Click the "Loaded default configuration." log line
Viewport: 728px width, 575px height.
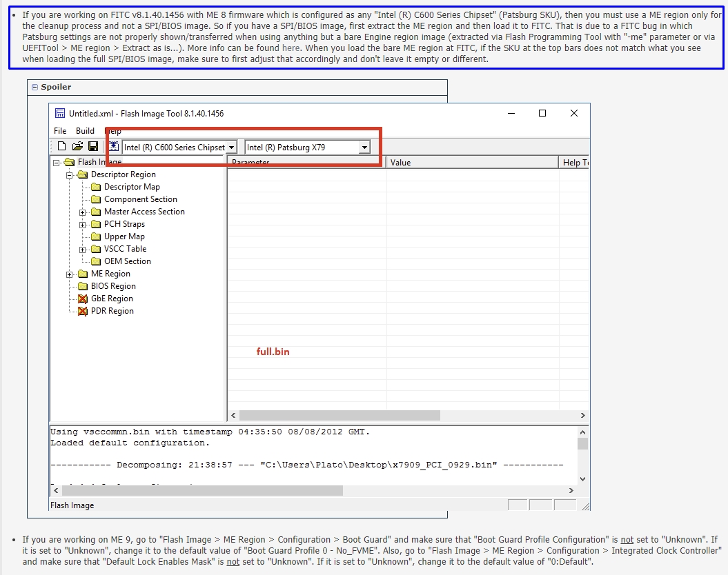click(130, 443)
